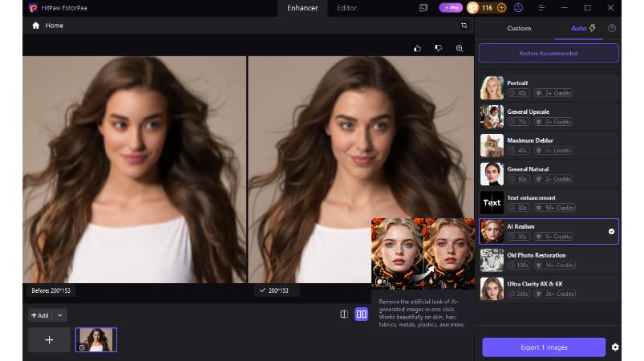Click the AI Realism description tooltip text
Screen dimensions: 644x361
pos(422,313)
